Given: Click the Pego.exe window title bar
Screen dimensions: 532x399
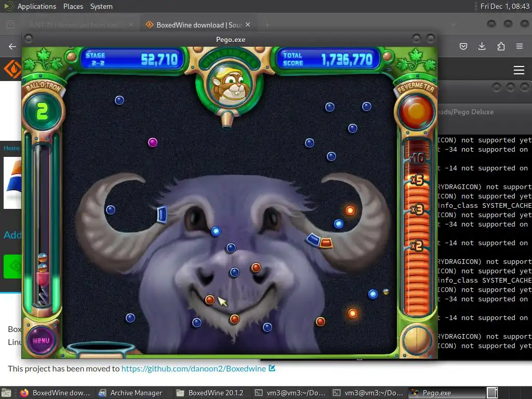Looking at the screenshot, I should coord(230,39).
